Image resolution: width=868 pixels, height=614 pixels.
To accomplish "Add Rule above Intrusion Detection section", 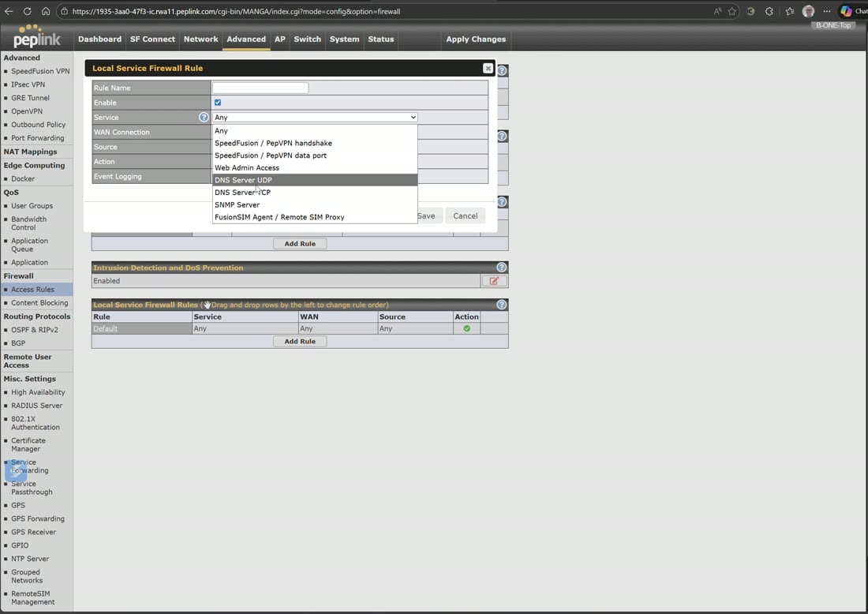I will (300, 244).
